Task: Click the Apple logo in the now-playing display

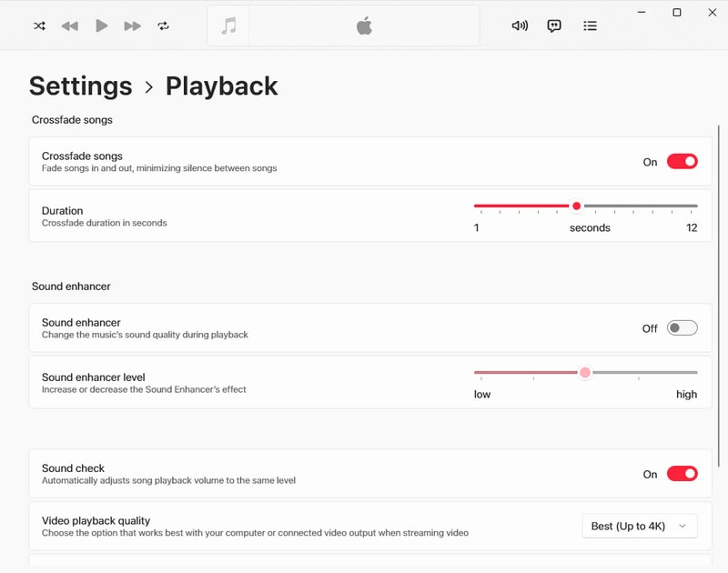Action: (364, 25)
